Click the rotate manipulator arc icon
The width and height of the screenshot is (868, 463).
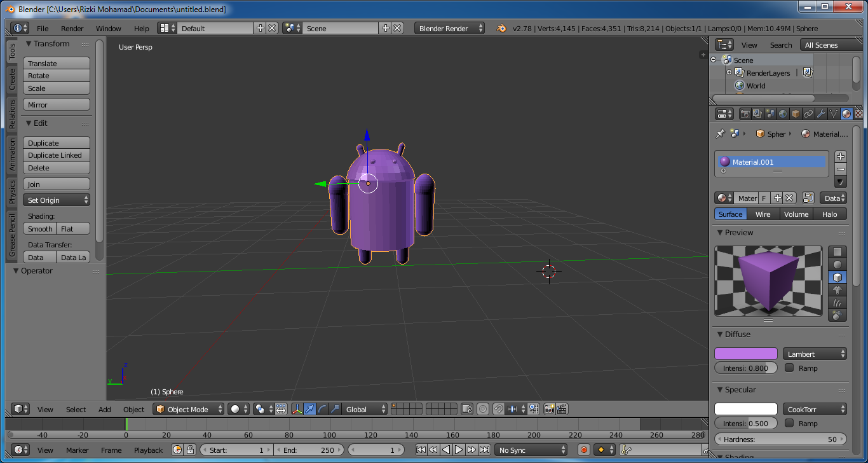click(x=322, y=409)
